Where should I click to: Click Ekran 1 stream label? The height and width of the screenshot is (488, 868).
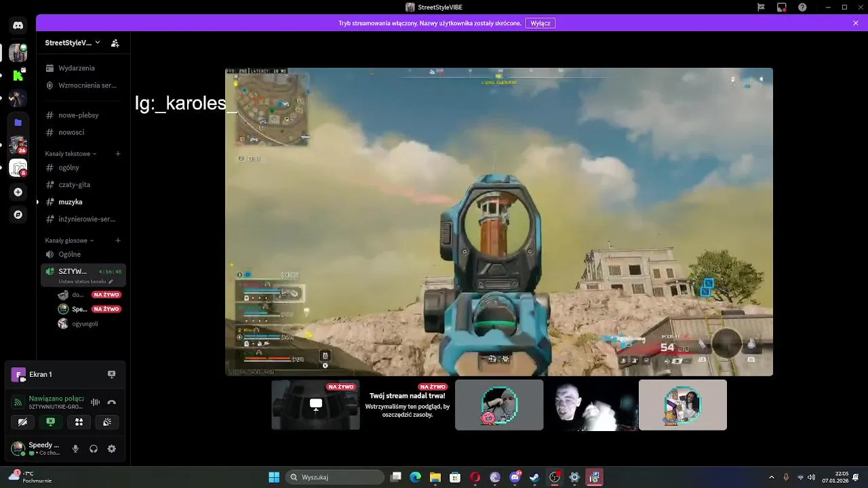tap(41, 374)
